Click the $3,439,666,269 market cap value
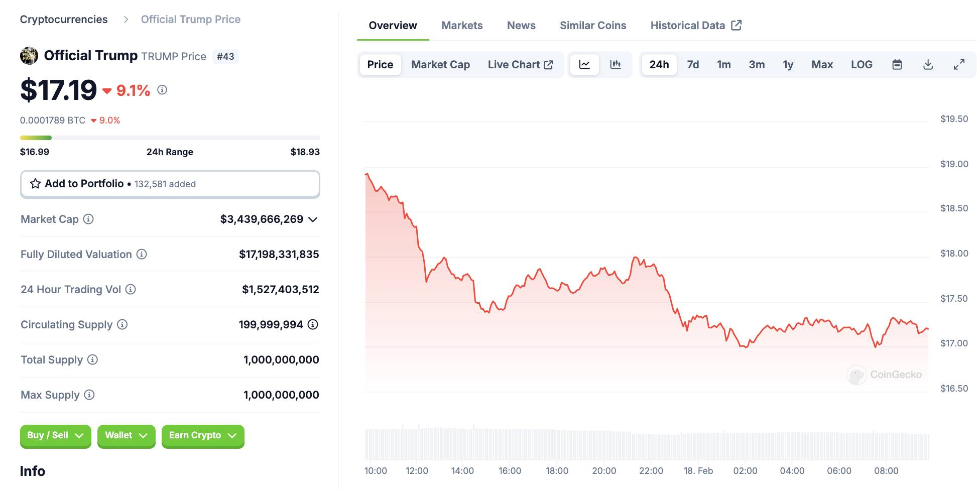Image resolution: width=980 pixels, height=490 pixels. (262, 219)
